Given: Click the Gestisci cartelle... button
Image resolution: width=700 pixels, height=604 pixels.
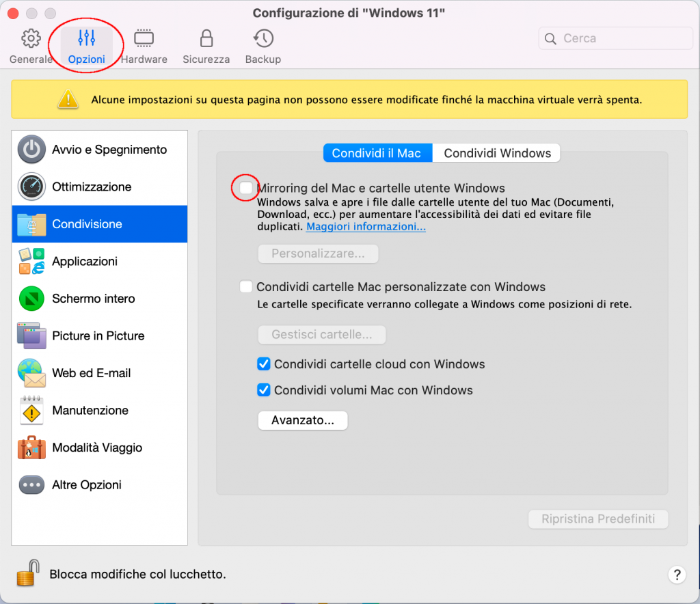Looking at the screenshot, I should pyautogui.click(x=322, y=335).
